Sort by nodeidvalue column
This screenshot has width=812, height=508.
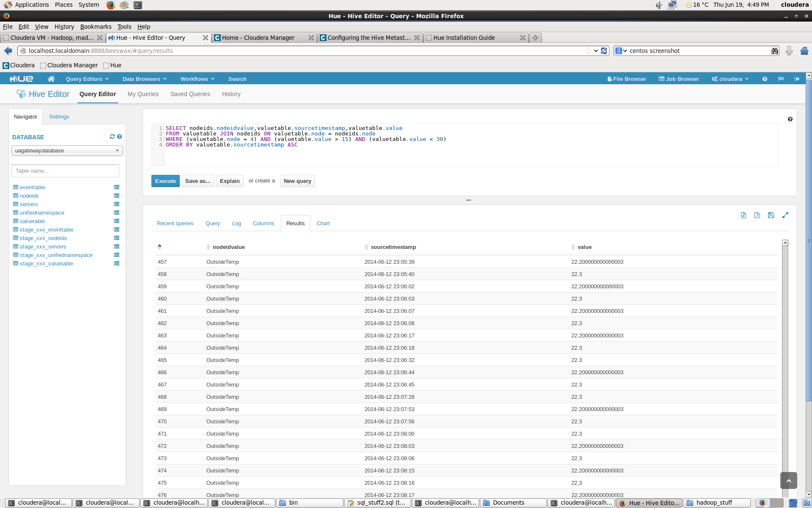[x=228, y=247]
